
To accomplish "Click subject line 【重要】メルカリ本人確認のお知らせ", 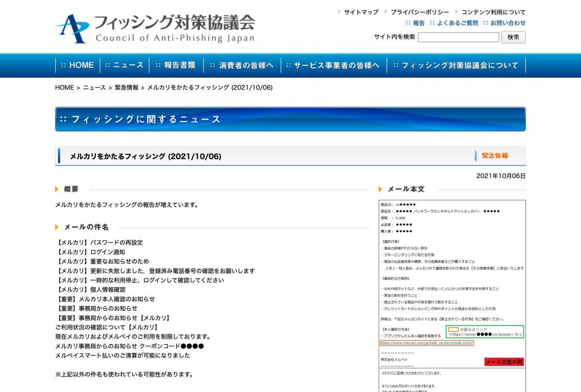I will point(105,299).
